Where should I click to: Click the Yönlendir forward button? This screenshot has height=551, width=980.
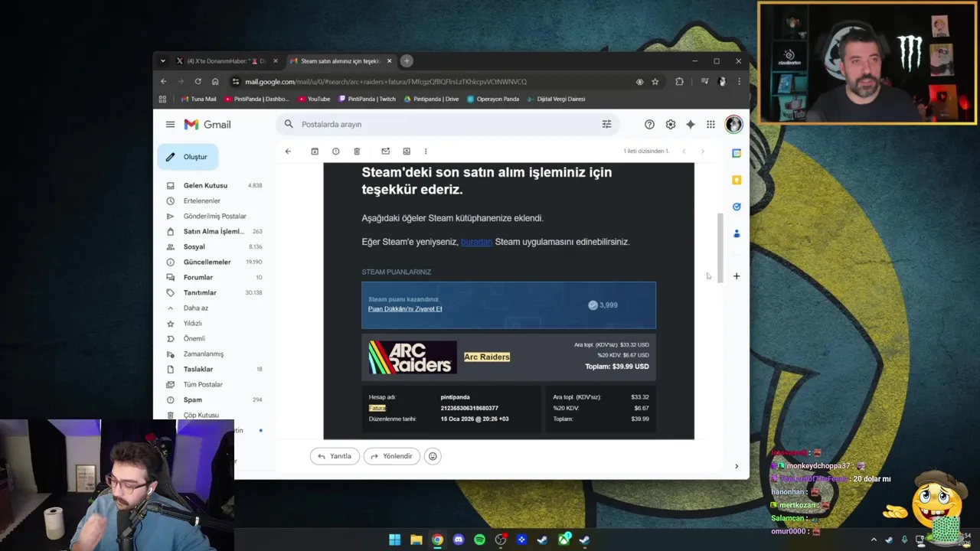391,456
